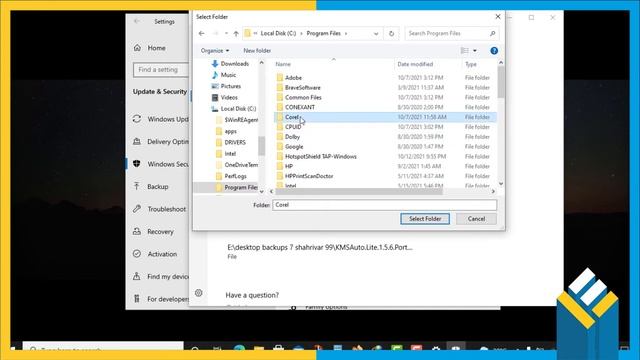Viewport: 640px width, 360px height.
Task: Click Select Folder button
Action: [x=425, y=219]
